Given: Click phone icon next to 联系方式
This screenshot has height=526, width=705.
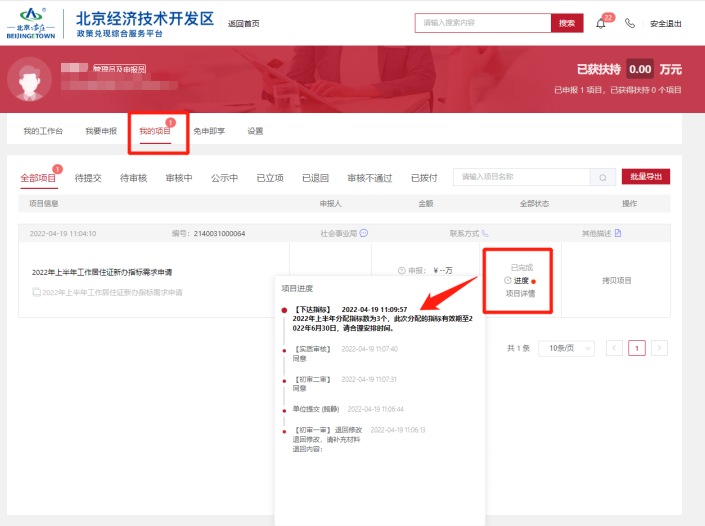Looking at the screenshot, I should (x=484, y=233).
